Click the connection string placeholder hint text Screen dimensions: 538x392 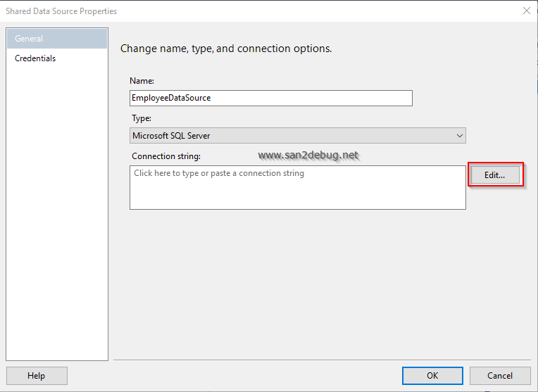219,173
